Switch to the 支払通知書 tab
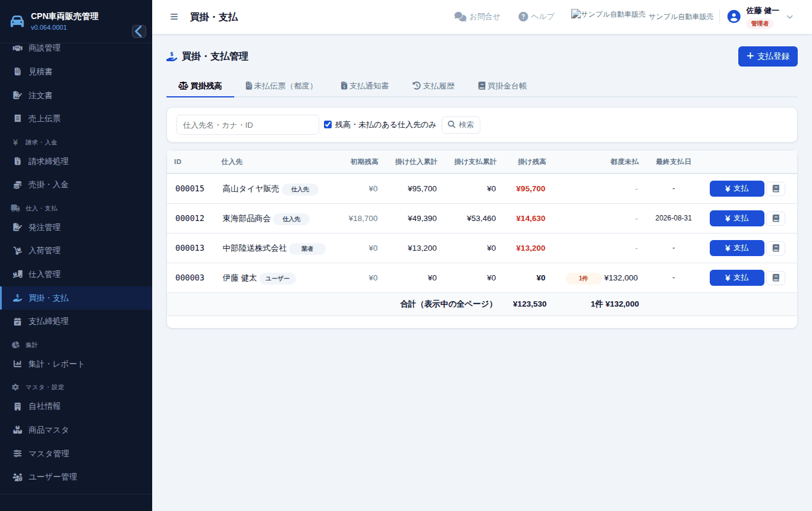This screenshot has height=511, width=812. click(x=364, y=86)
